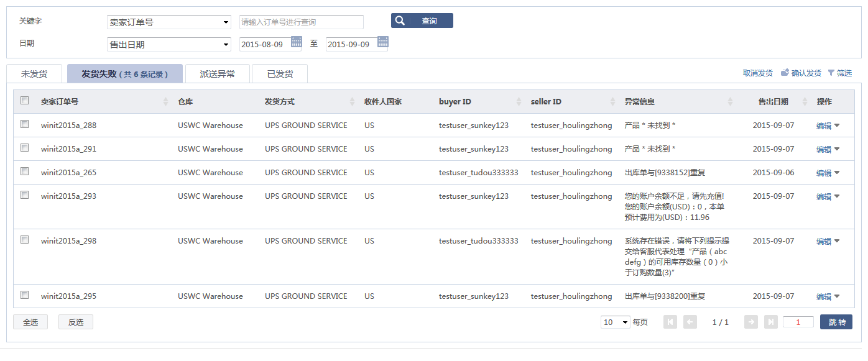Click the 操作 column header
Screen dimensions: 868x361
[824, 102]
